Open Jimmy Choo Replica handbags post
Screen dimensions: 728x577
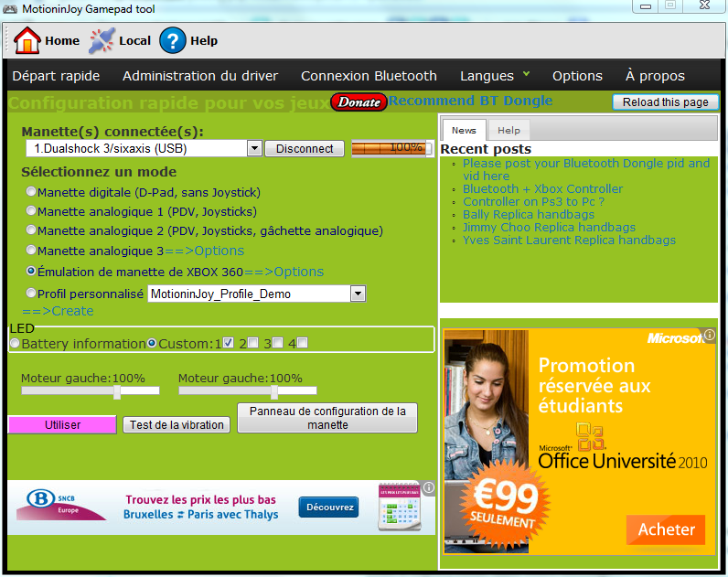pos(549,227)
